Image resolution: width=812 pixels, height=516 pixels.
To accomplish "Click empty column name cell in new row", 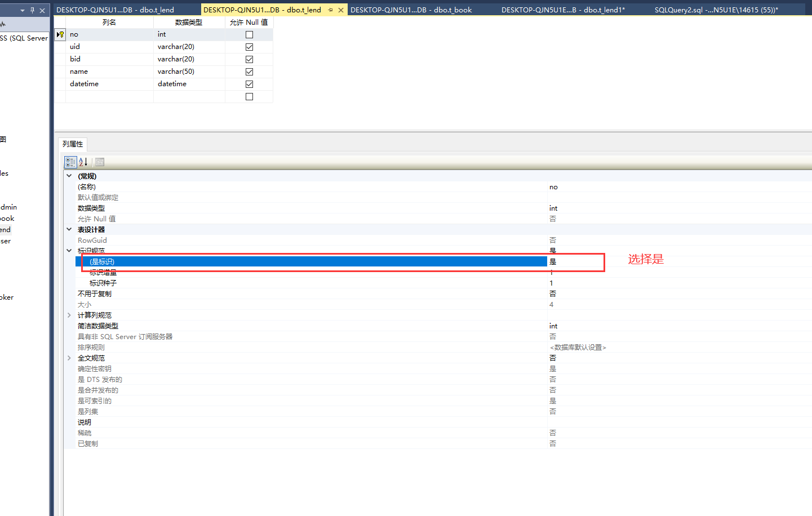I will click(109, 96).
